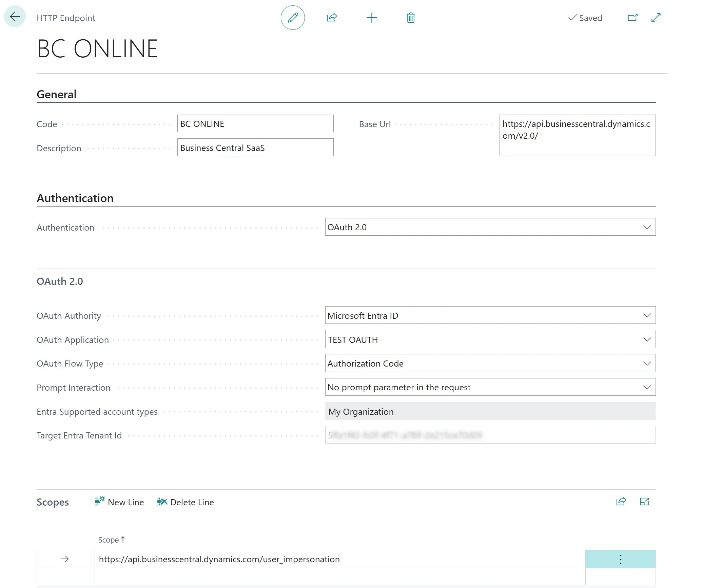Open the OAuth Application TEST OAUTH dropdown
This screenshot has height=588, width=702.
click(x=490, y=339)
